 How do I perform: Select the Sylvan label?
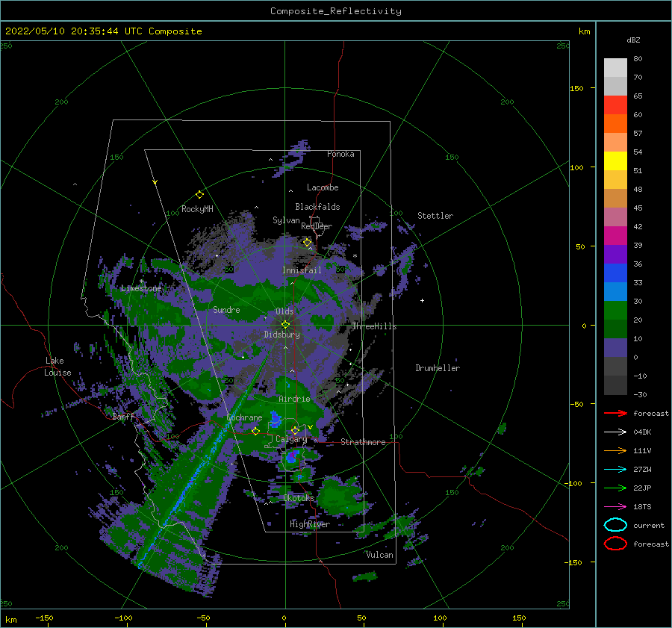(286, 220)
